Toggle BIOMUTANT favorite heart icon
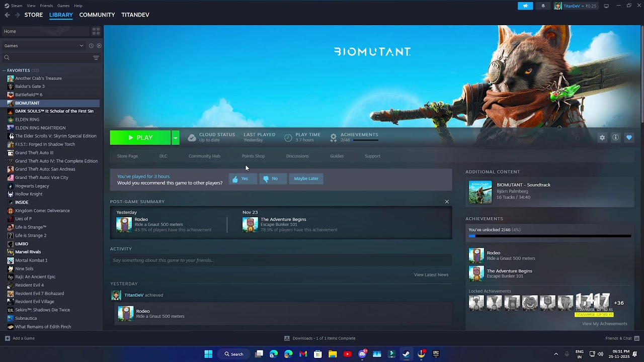Image resolution: width=644 pixels, height=362 pixels. 629,137
